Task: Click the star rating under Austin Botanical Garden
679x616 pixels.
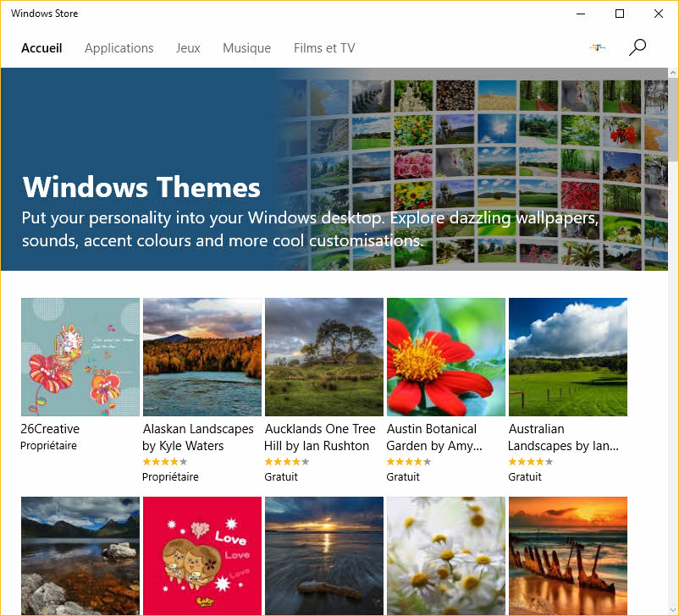Action: coord(409,462)
